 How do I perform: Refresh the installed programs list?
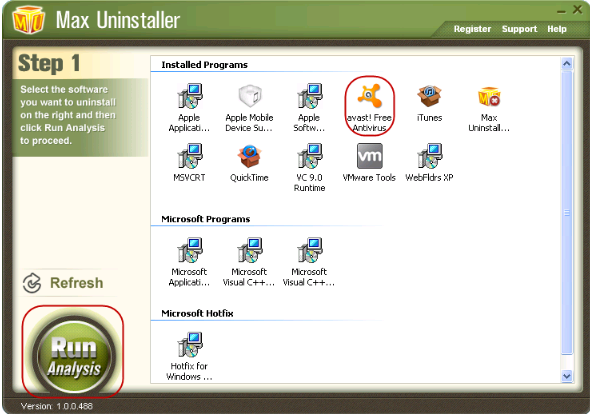point(63,283)
